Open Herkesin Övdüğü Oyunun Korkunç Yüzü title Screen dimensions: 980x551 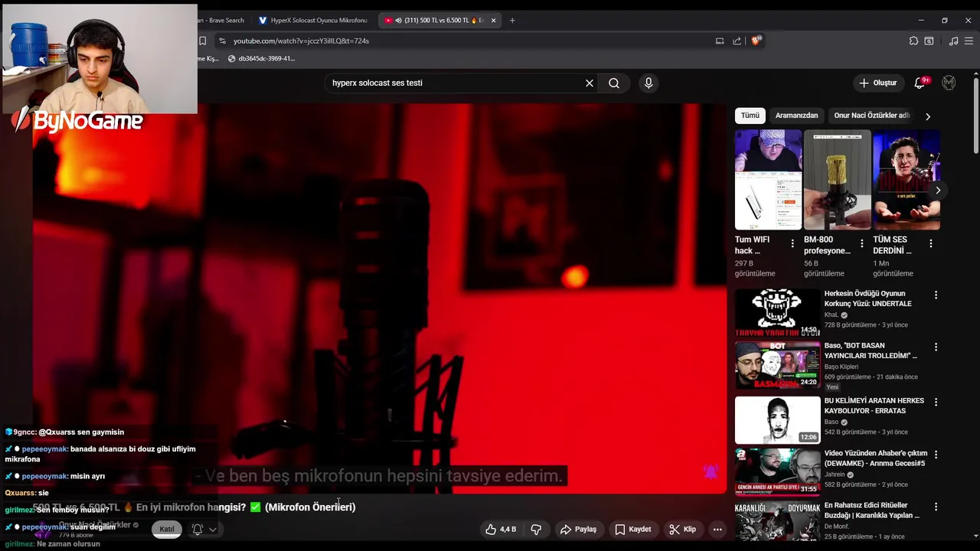867,298
